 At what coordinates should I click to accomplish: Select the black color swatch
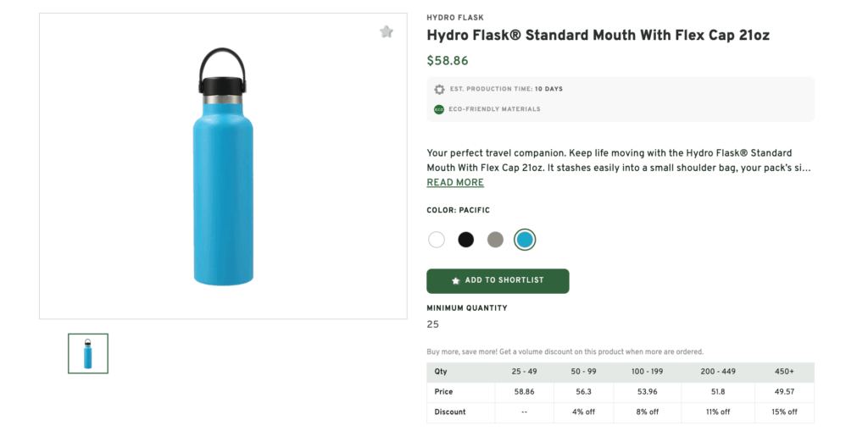click(x=465, y=240)
